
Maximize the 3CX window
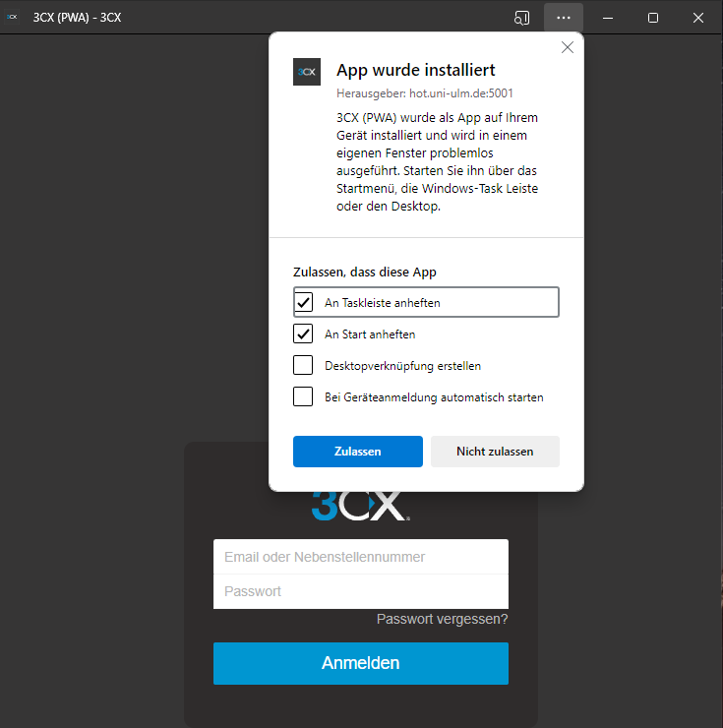[x=653, y=18]
